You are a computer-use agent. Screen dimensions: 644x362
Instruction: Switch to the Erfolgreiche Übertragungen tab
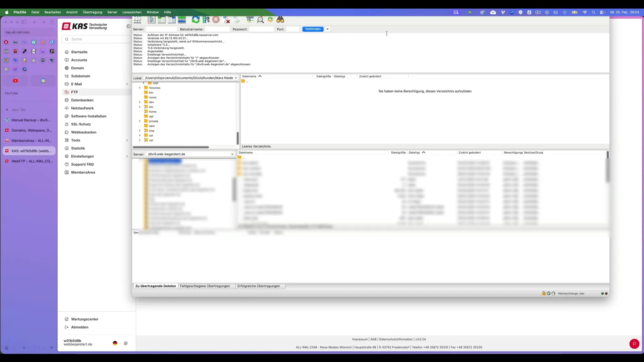pyautogui.click(x=258, y=286)
